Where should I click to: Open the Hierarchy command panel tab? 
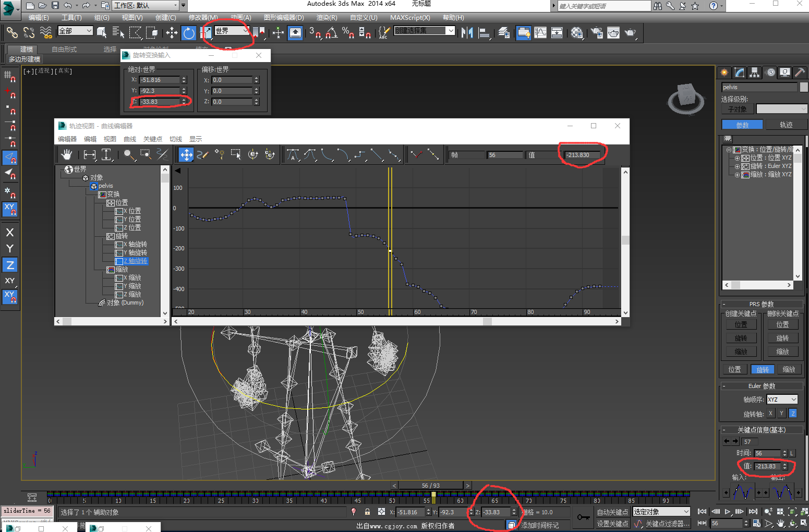click(x=754, y=72)
